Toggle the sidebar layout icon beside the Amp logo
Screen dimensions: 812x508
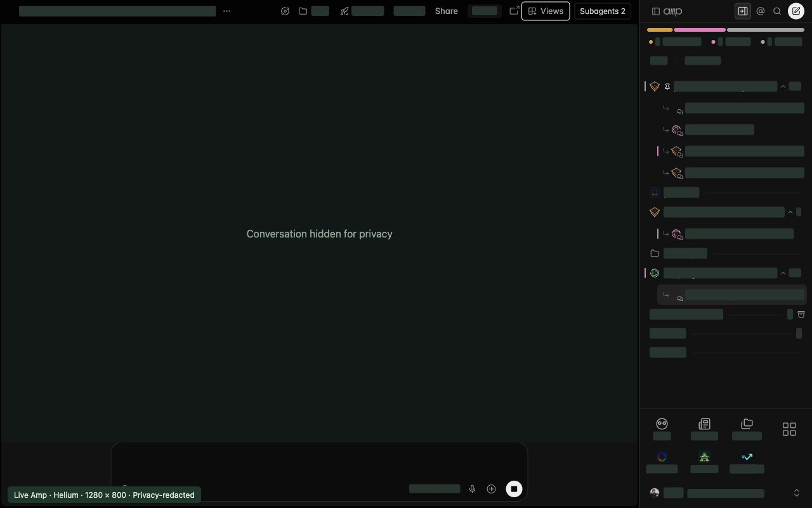point(656,11)
